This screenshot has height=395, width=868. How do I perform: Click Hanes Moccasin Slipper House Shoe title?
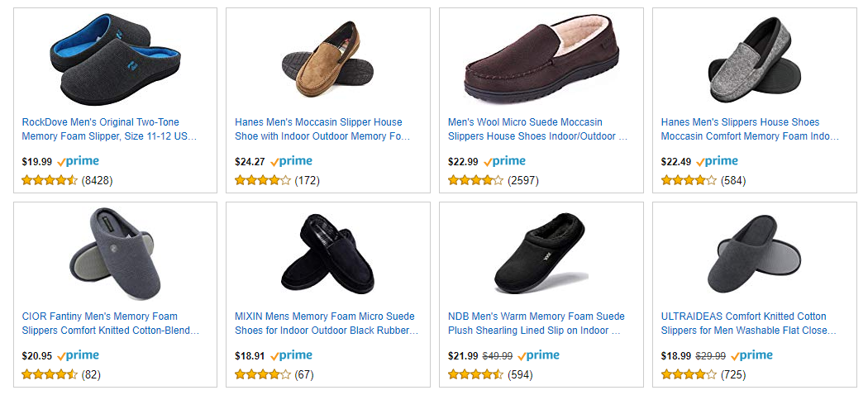pos(322,129)
